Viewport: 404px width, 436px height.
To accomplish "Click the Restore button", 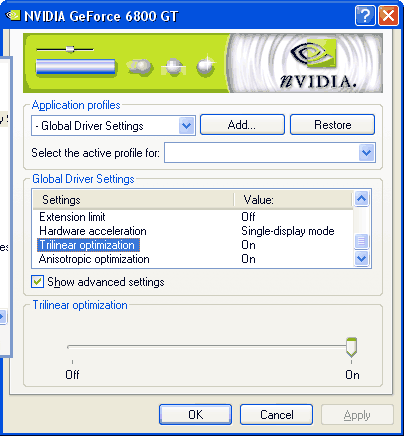I will [332, 125].
